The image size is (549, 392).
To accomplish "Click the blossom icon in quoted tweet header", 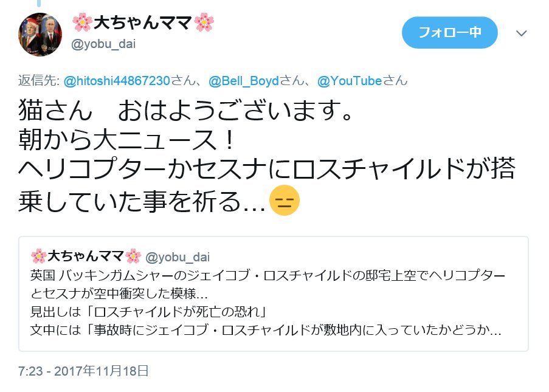I will tap(38, 256).
